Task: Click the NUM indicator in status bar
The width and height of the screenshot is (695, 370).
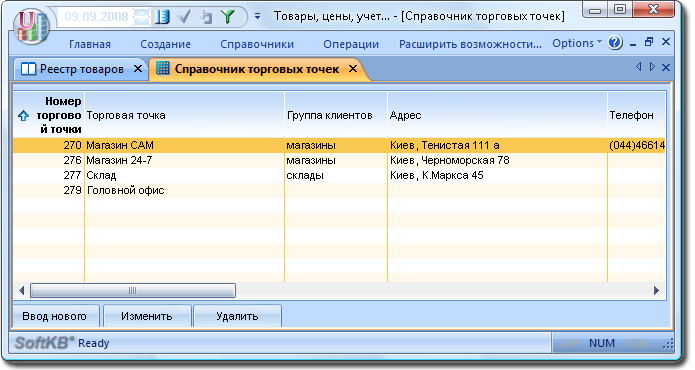Action: coord(601,343)
